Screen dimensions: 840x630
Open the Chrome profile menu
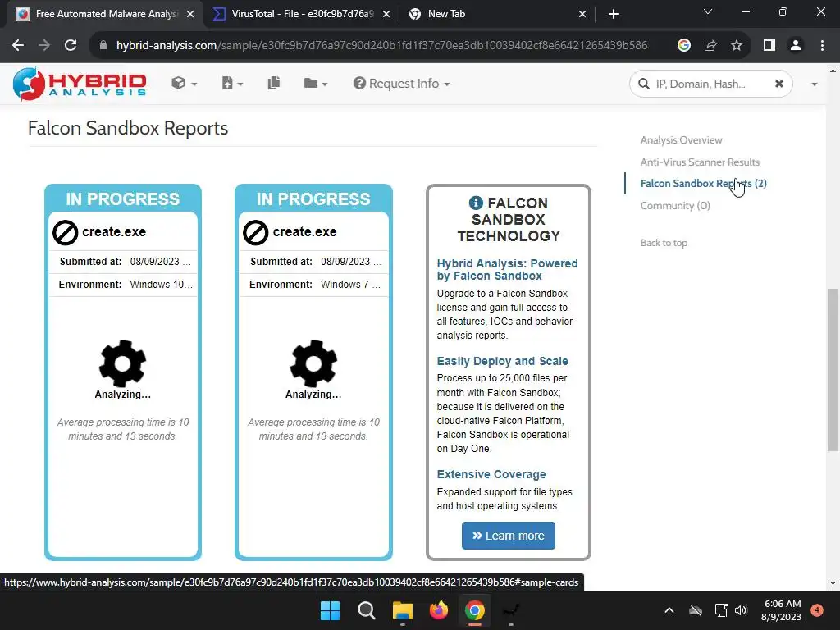[796, 46]
